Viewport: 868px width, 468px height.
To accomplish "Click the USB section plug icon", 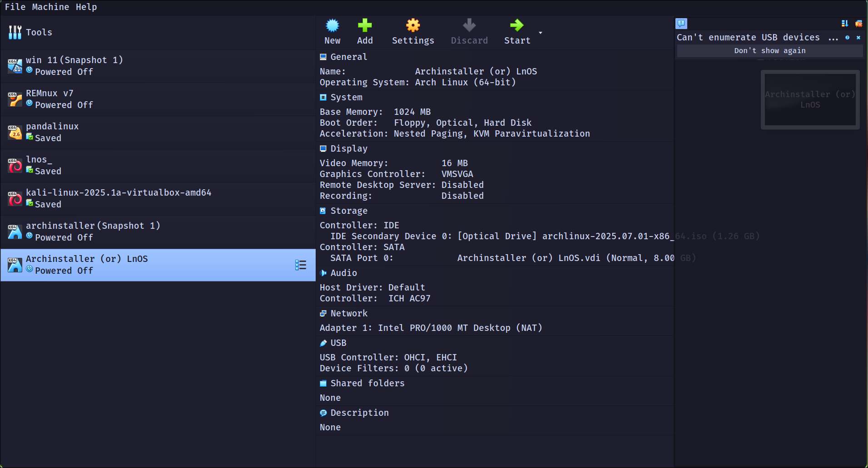I will click(323, 343).
